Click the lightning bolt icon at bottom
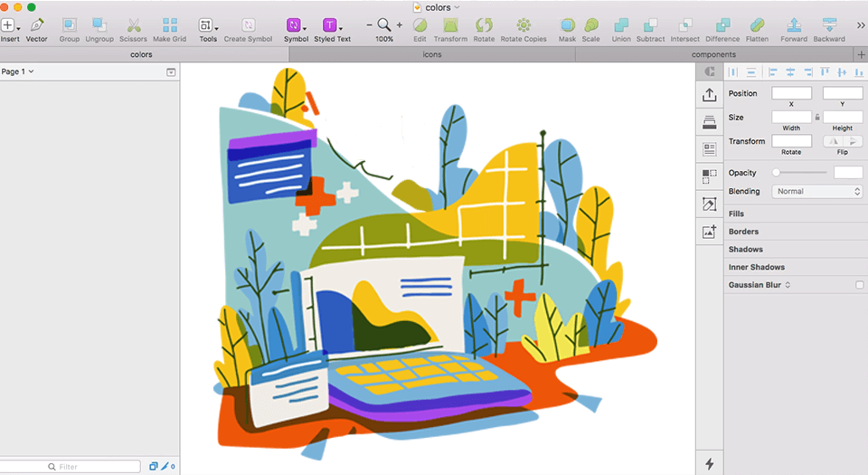The width and height of the screenshot is (868, 475). (x=710, y=464)
